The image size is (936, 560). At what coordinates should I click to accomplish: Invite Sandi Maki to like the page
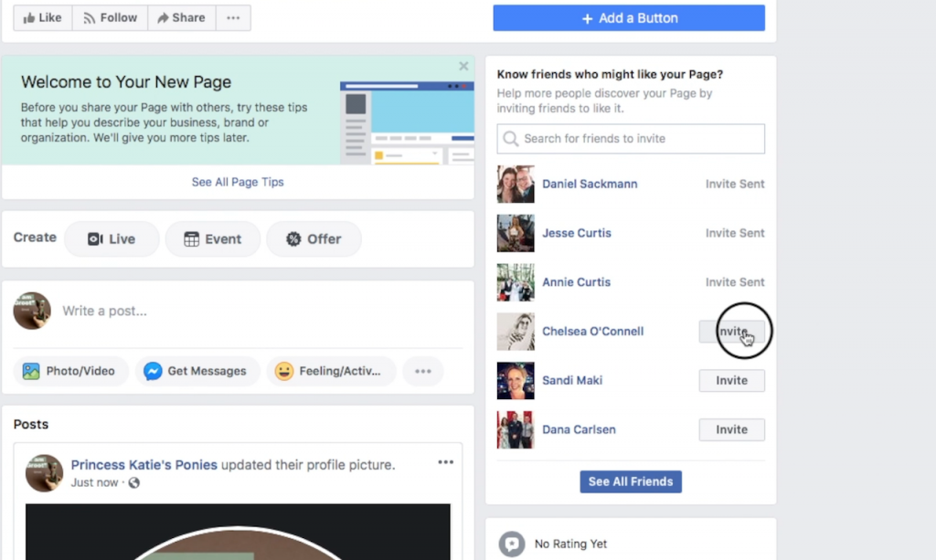(731, 381)
